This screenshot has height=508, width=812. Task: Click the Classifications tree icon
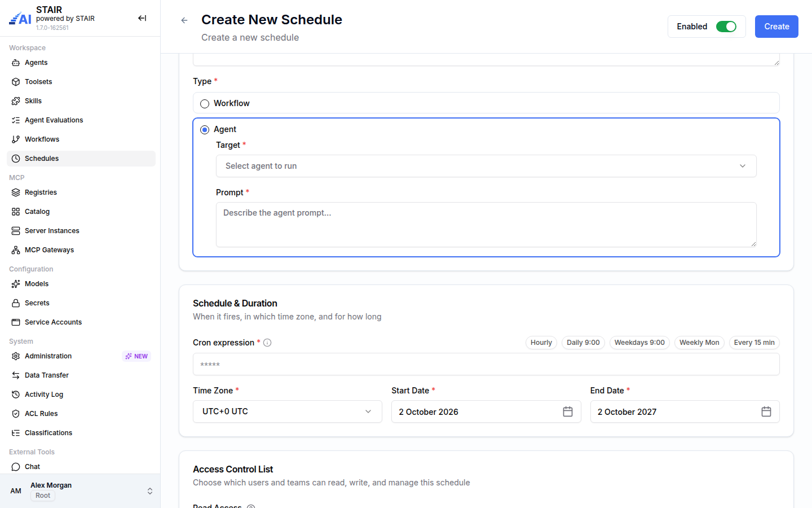click(16, 433)
